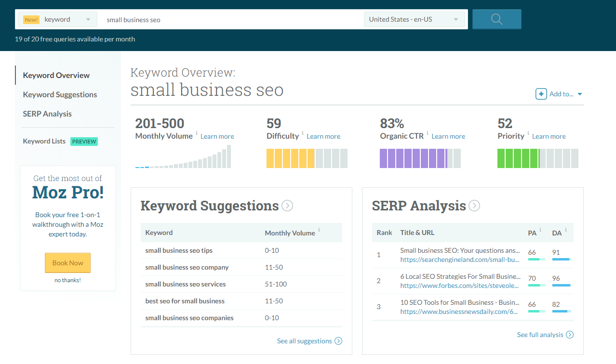This screenshot has height=364, width=616.
Task: Click the yellow Difficulty score bar
Action: [x=307, y=158]
